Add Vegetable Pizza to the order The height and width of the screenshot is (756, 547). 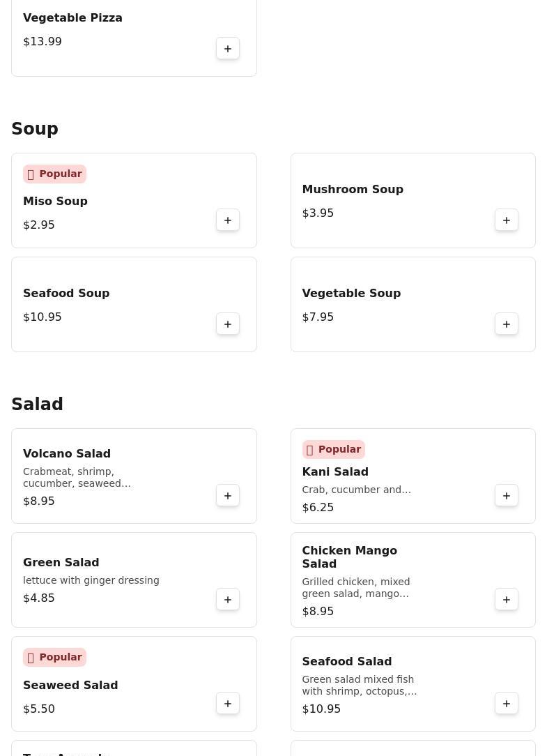click(x=228, y=48)
